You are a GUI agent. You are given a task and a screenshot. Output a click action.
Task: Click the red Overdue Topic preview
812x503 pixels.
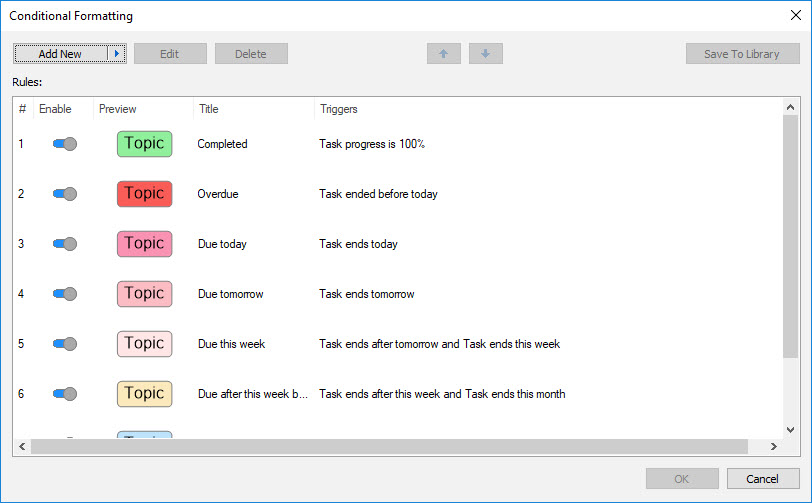pyautogui.click(x=144, y=194)
